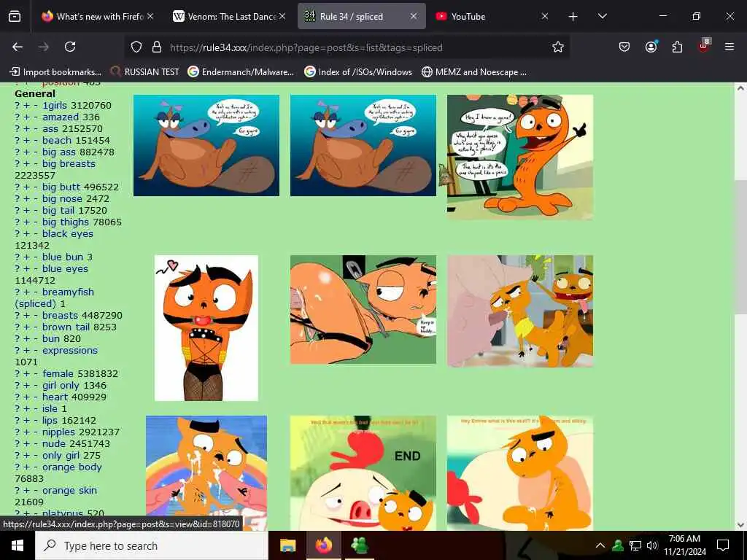Close the Rule 34 / spliced tab
747x560 pixels.
click(414, 17)
